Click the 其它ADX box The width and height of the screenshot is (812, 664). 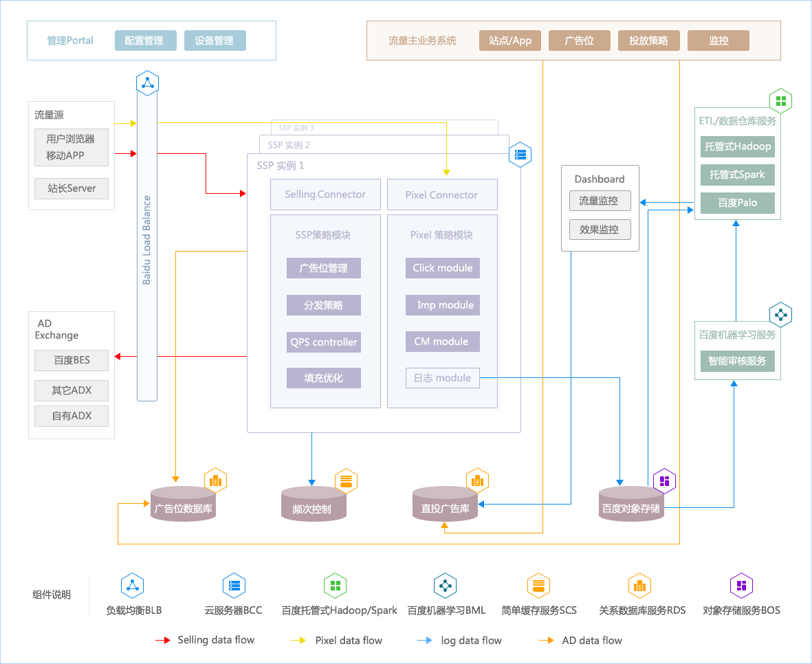pyautogui.click(x=72, y=390)
